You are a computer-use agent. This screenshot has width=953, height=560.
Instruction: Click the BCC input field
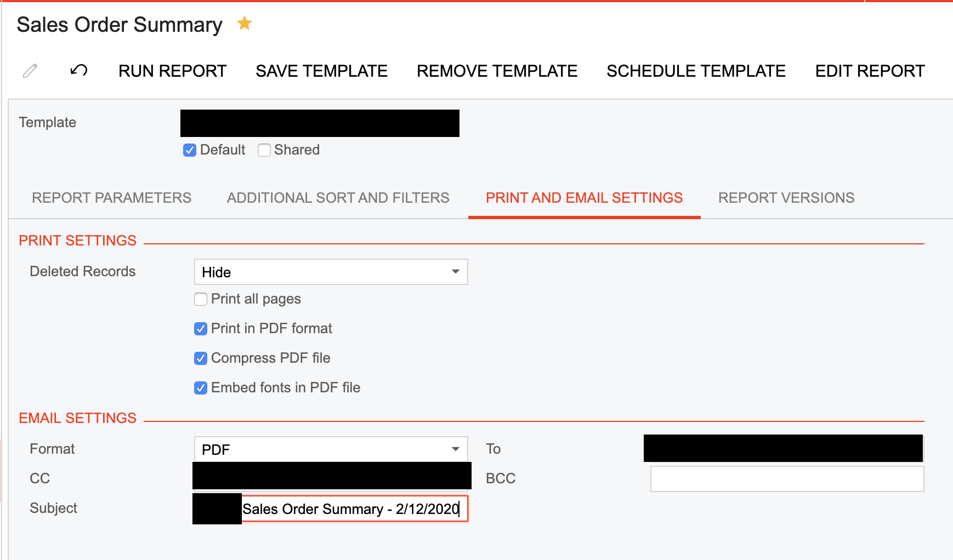coord(787,479)
